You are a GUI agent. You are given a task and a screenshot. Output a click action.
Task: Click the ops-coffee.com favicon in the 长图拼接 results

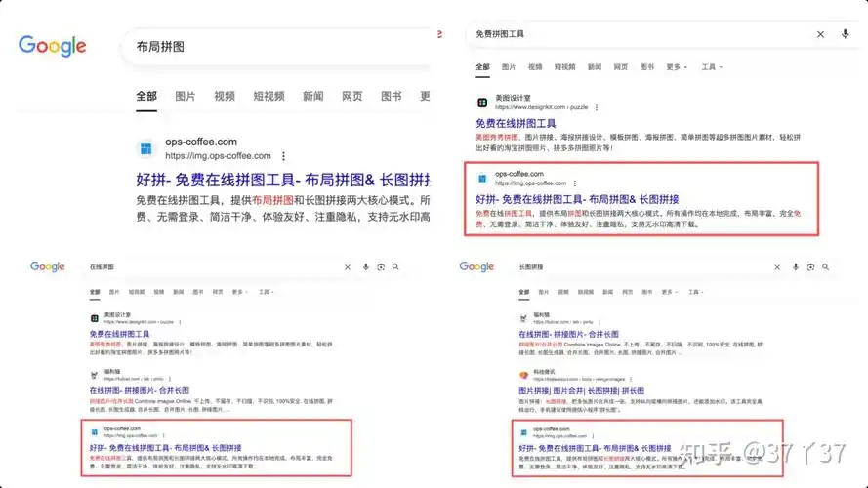click(x=523, y=432)
